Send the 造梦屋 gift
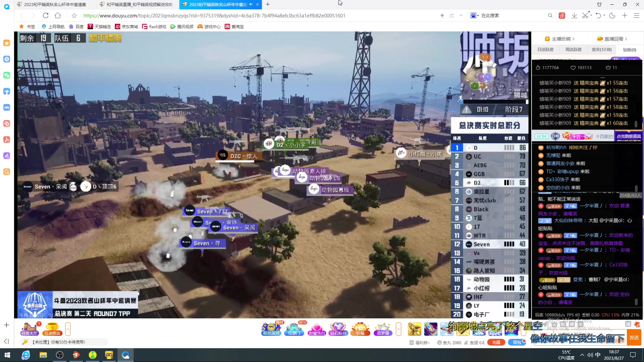 (x=383, y=329)
